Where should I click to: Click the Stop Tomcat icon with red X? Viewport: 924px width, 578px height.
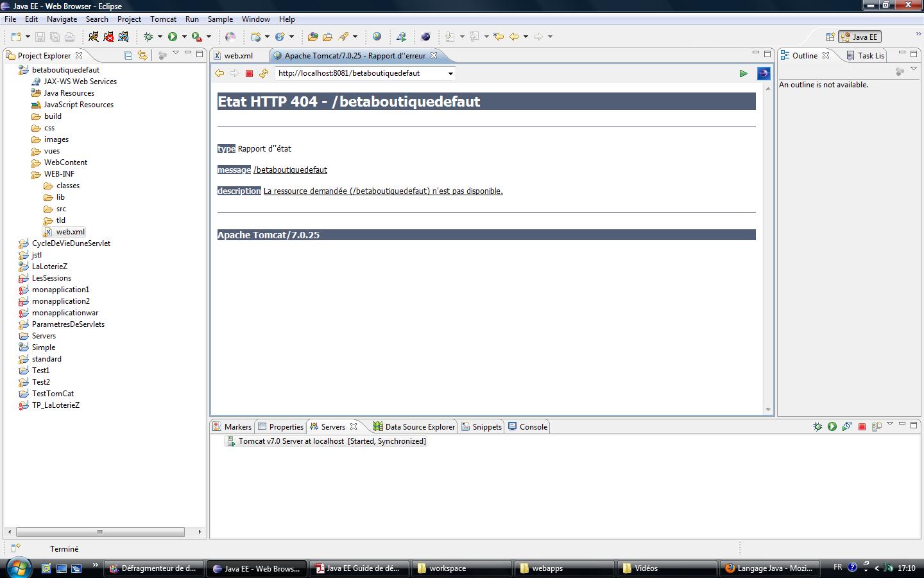[108, 37]
